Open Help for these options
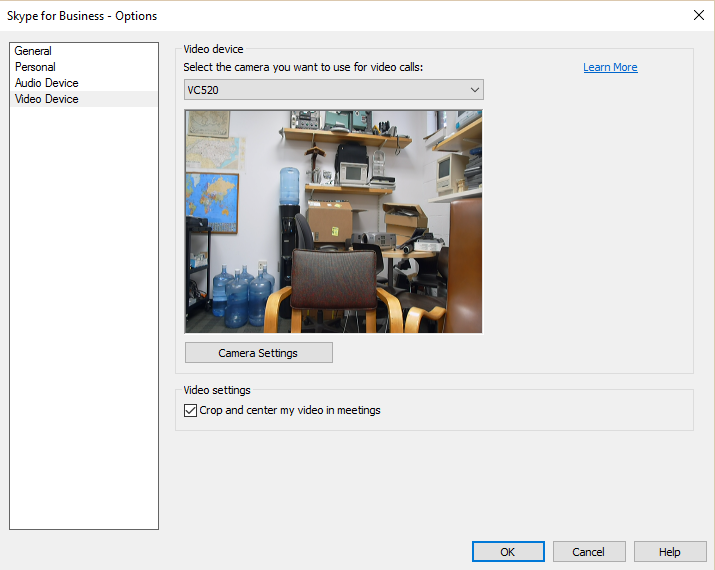 coord(670,552)
